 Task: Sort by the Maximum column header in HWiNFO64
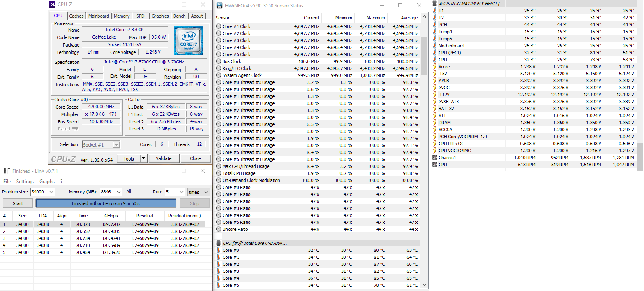(371, 18)
